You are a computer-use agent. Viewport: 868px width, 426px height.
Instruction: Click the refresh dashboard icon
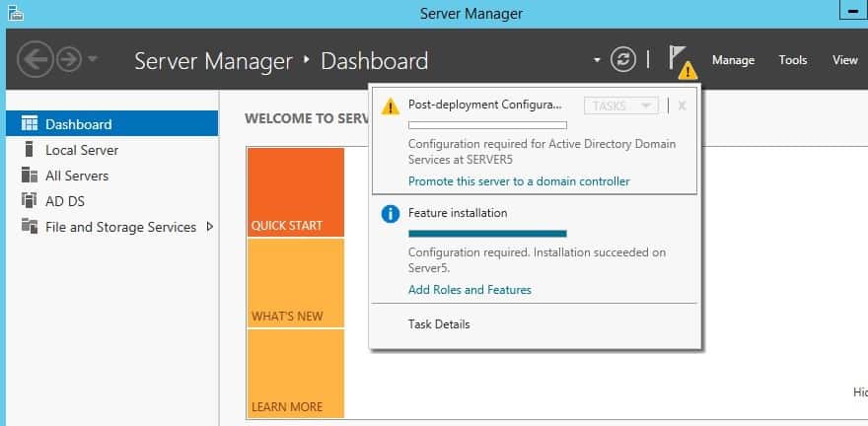(622, 59)
